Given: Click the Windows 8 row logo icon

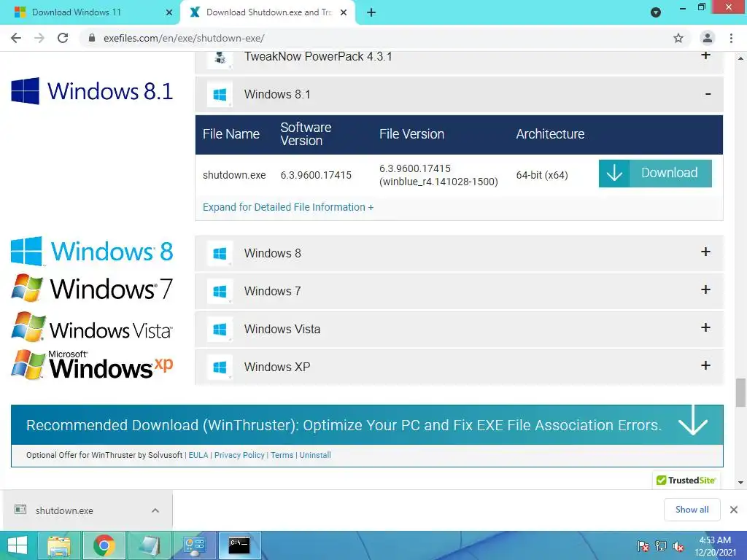Looking at the screenshot, I should (x=220, y=253).
